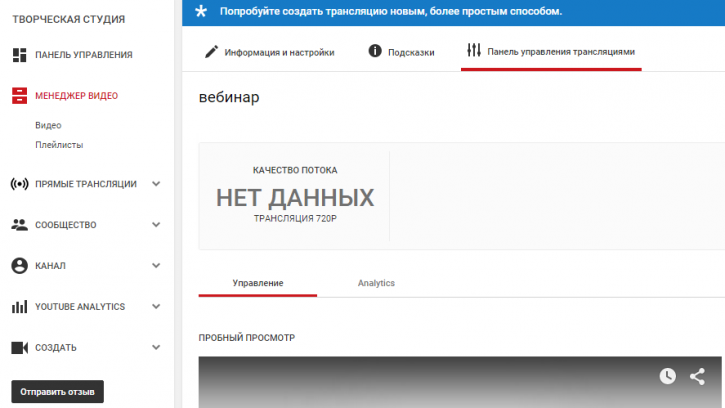Switch to the Analytics tab
The width and height of the screenshot is (725, 408).
[x=376, y=283]
